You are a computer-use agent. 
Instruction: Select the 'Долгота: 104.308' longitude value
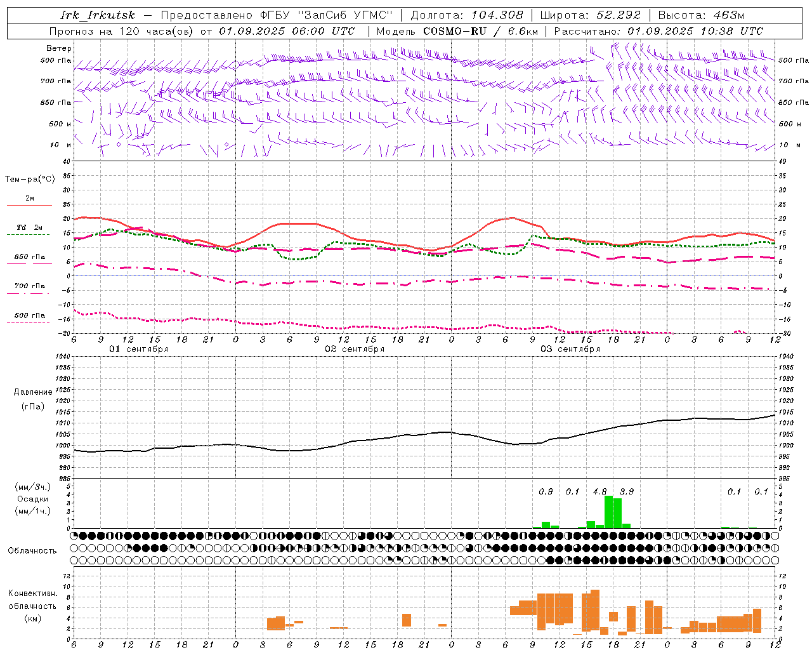[467, 15]
